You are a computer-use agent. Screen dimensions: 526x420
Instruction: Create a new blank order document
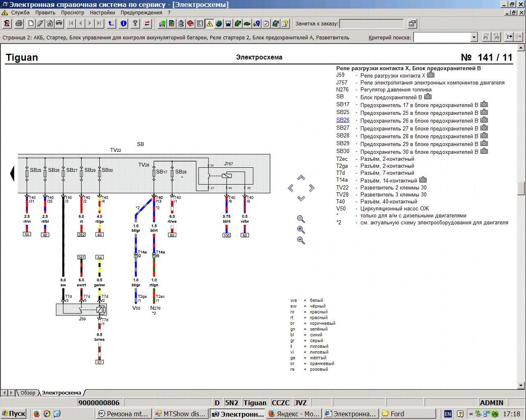[31, 23]
